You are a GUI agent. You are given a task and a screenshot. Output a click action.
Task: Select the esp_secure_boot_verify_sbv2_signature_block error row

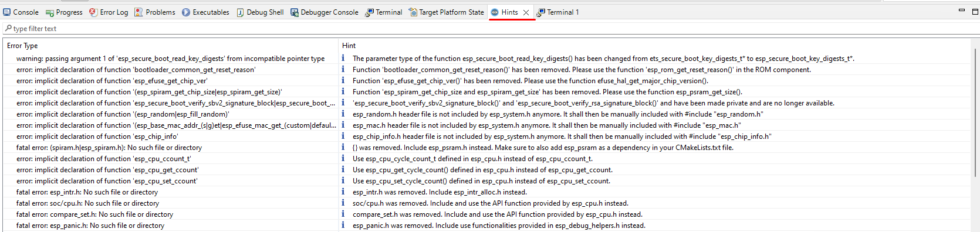(x=486, y=103)
